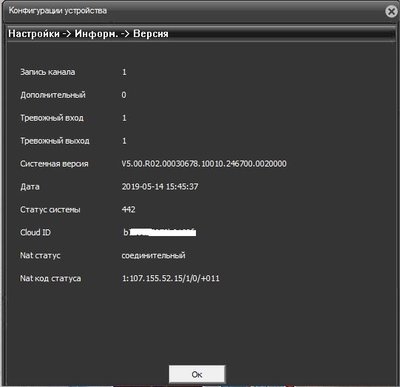Screen dimensions: 400x387
Task: Click the Ok button
Action: tap(197, 374)
